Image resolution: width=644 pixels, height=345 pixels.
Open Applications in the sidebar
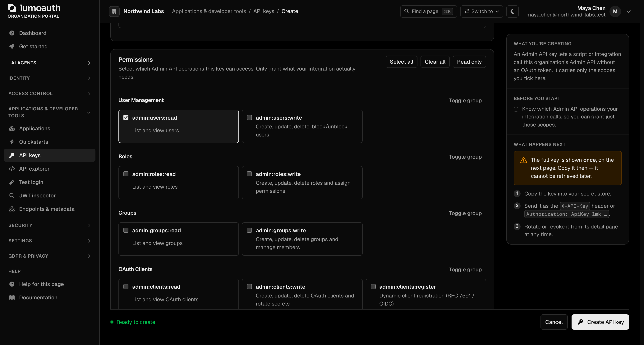(x=49, y=128)
